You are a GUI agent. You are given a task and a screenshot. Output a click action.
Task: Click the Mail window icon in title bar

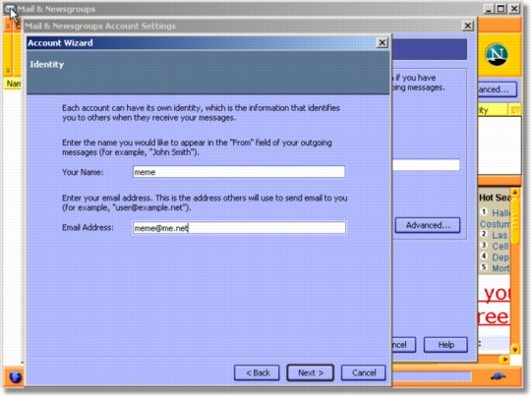[x=10, y=9]
